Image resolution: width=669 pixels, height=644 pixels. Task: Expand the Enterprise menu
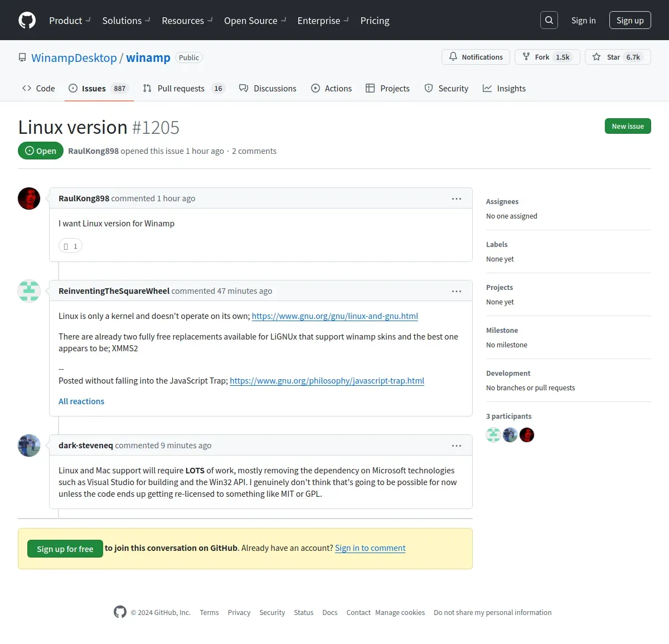pyautogui.click(x=323, y=21)
